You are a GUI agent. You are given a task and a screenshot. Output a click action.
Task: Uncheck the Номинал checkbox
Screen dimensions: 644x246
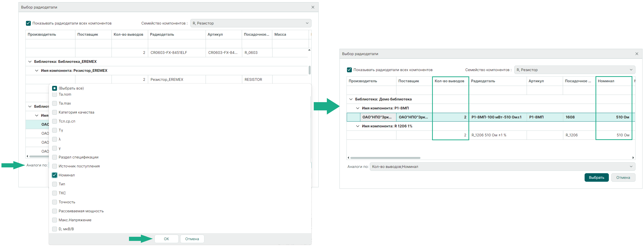(55, 175)
